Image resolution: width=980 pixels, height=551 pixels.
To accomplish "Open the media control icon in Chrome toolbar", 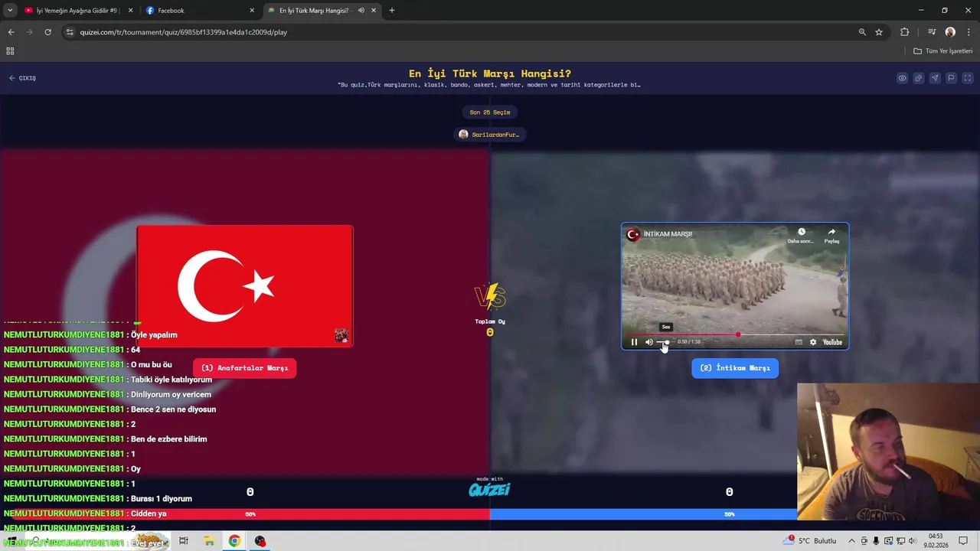I will [932, 32].
